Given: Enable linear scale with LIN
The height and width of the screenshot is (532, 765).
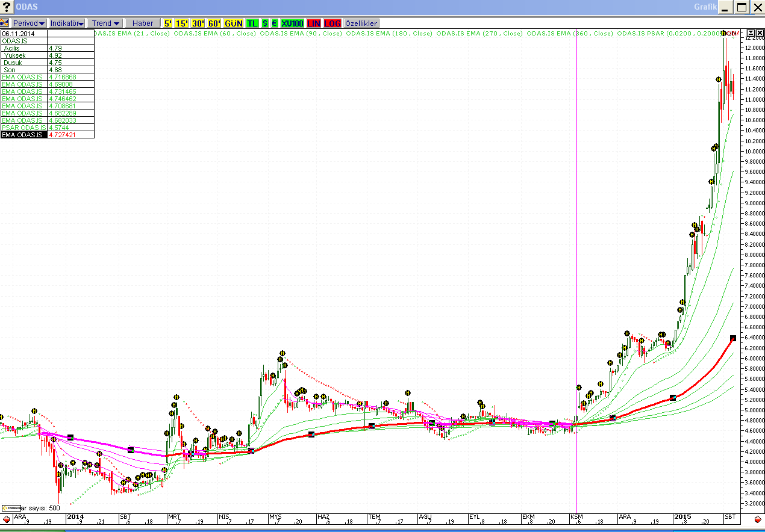Looking at the screenshot, I should (x=314, y=23).
